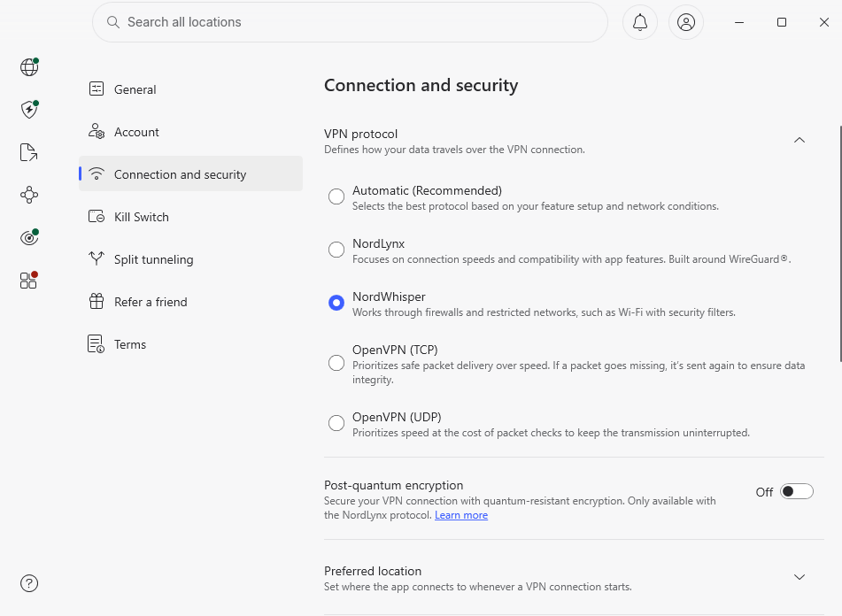Open the Terms page
The image size is (842, 616).
(x=190, y=344)
